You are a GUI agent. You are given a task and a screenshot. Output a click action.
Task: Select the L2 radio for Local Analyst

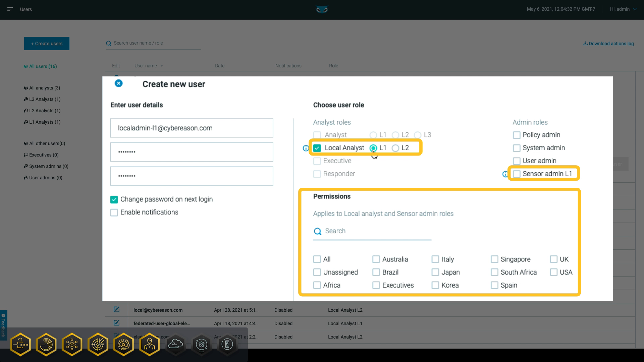(396, 148)
